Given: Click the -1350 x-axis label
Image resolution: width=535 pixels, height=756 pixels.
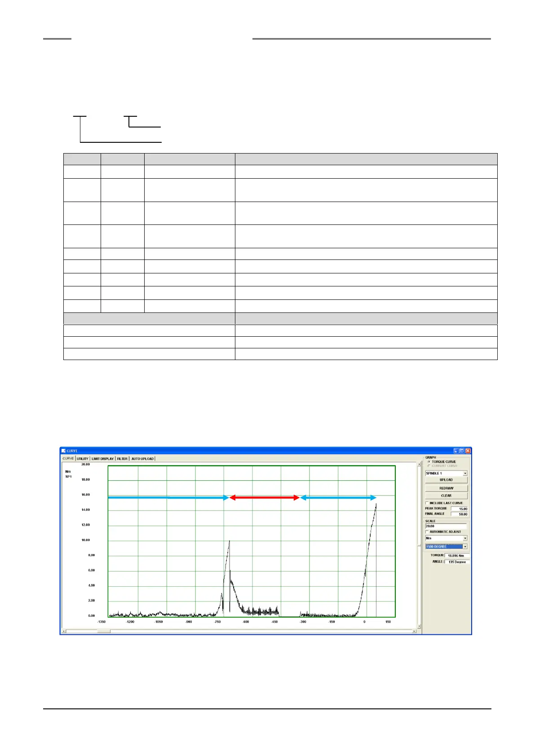Looking at the screenshot, I should tap(102, 622).
